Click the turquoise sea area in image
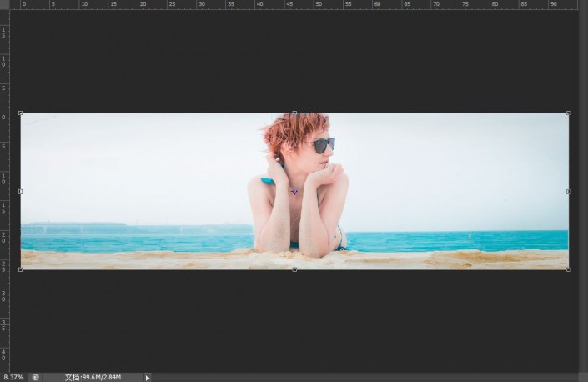This screenshot has width=588, height=382. tap(450, 241)
